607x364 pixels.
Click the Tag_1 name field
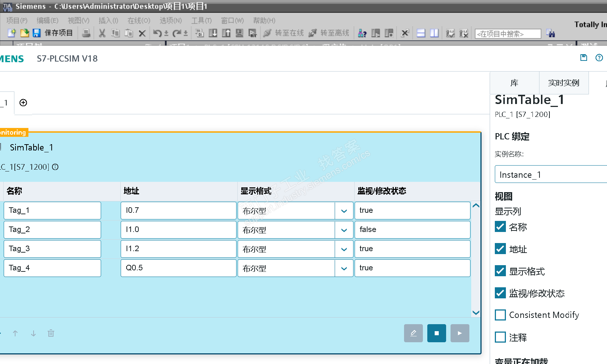tap(52, 211)
